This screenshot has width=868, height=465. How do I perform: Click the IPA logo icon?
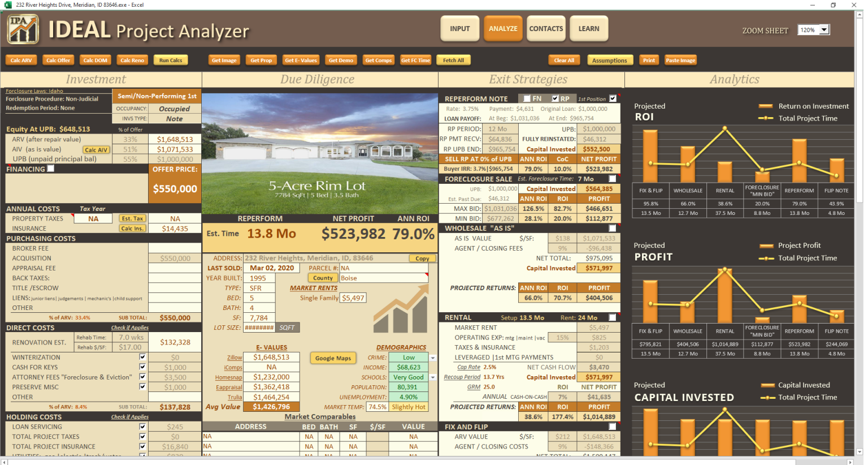click(x=23, y=29)
